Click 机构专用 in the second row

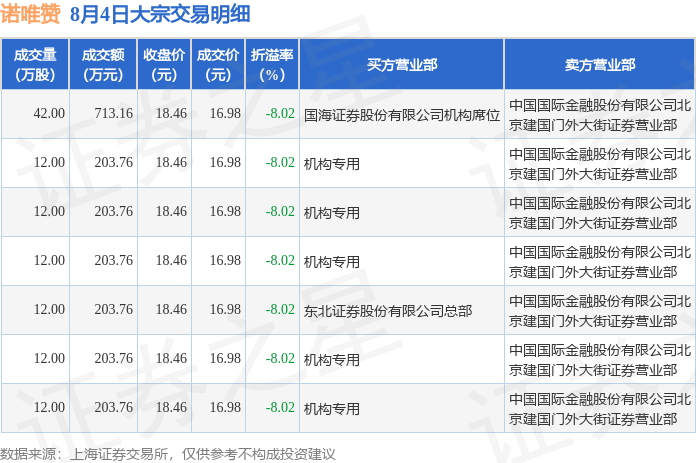point(332,164)
